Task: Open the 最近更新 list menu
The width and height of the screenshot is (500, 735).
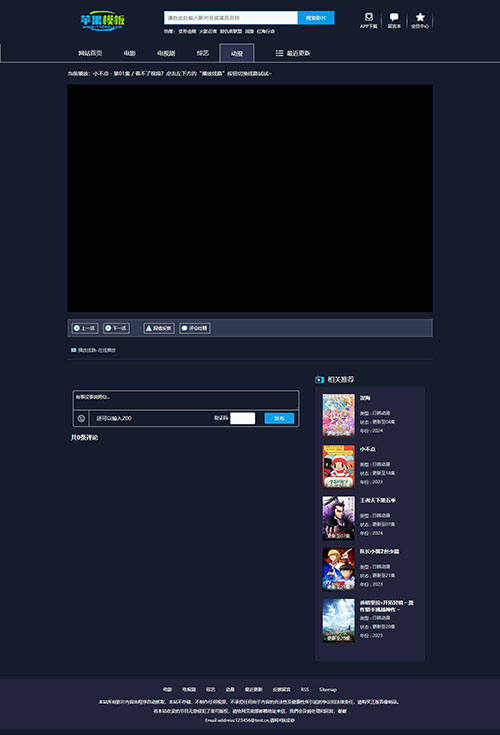Action: click(293, 53)
